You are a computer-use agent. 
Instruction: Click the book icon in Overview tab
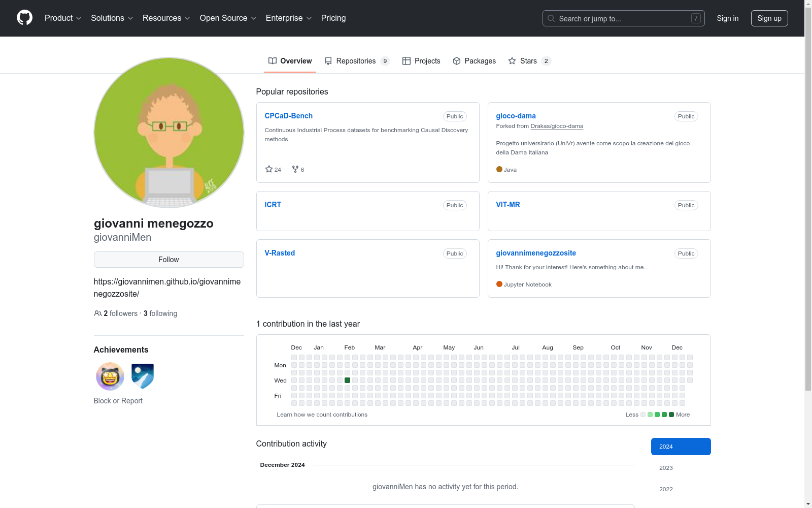point(273,61)
